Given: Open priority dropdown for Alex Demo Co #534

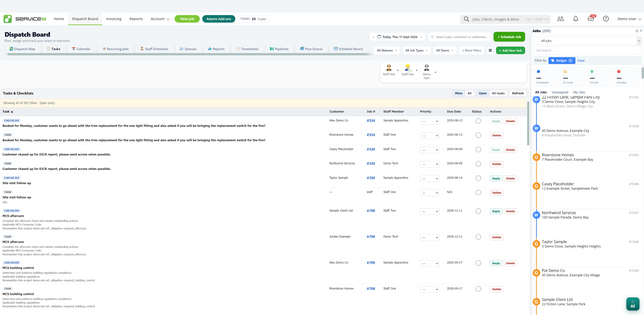Looking at the screenshot, I should point(430,121).
